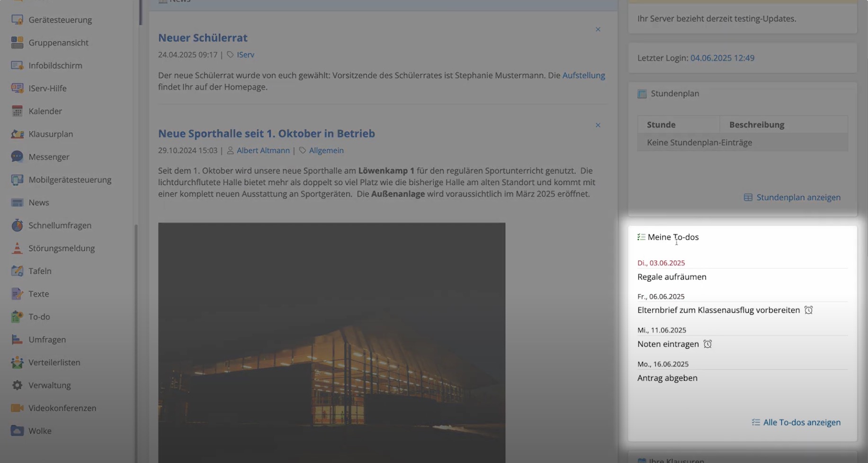Toggle the reminder clock on 'Noten eintragen'
868x463 pixels.
[707, 344]
